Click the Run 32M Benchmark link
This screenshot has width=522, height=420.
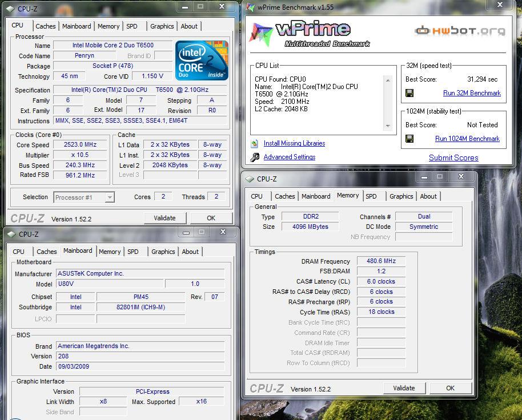tap(472, 93)
